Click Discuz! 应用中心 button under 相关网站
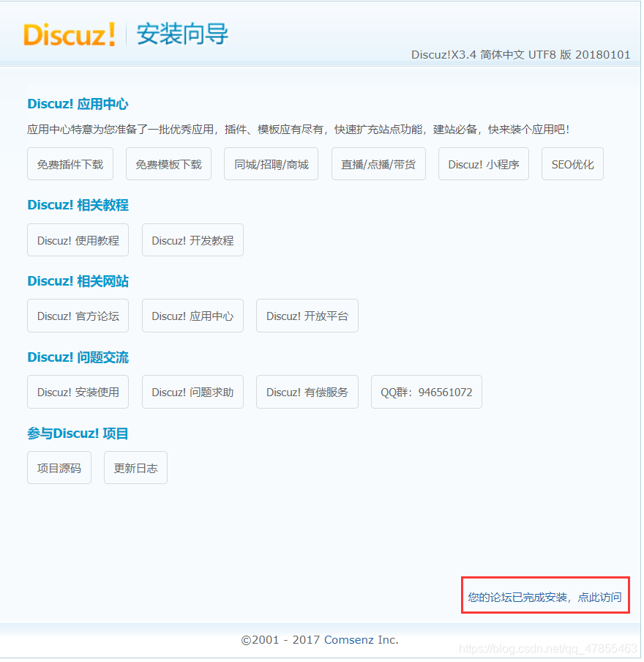This screenshot has width=644, height=662. click(x=193, y=316)
